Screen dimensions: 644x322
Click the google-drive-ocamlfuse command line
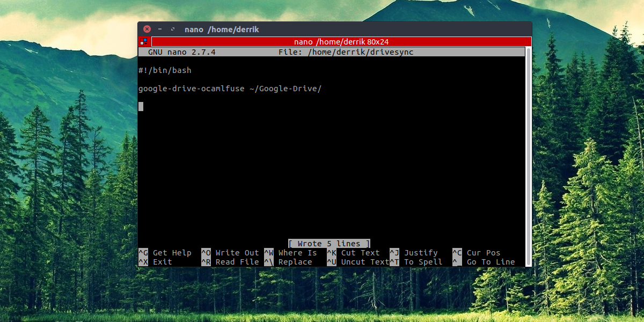click(x=230, y=89)
